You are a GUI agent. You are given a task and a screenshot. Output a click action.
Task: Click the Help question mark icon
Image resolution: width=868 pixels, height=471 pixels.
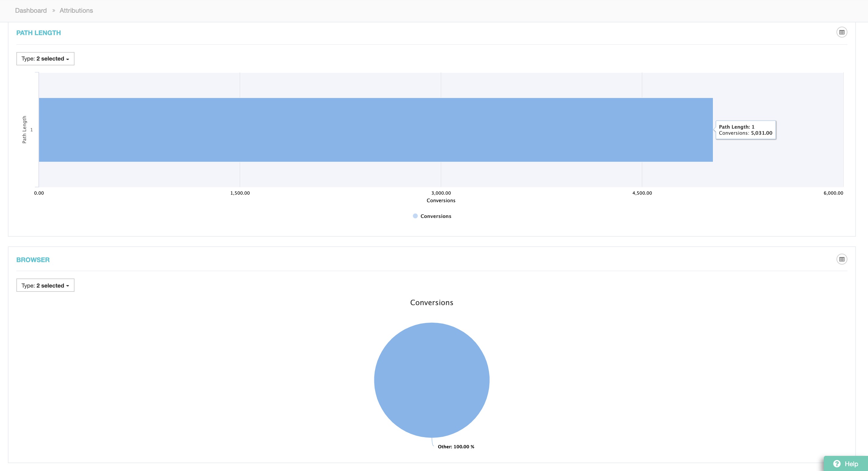point(837,464)
